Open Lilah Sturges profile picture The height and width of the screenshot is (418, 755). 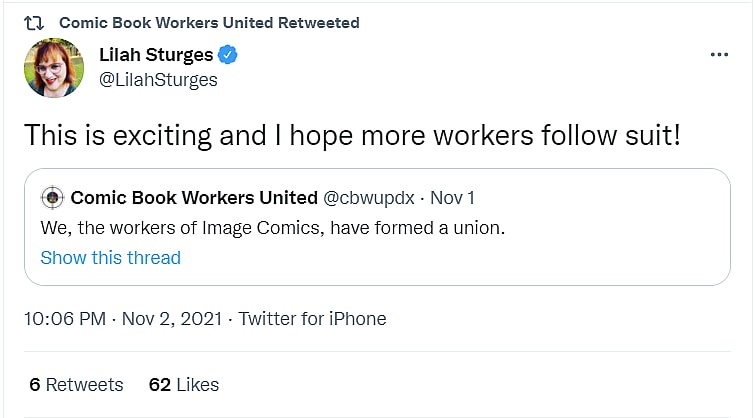pyautogui.click(x=52, y=66)
